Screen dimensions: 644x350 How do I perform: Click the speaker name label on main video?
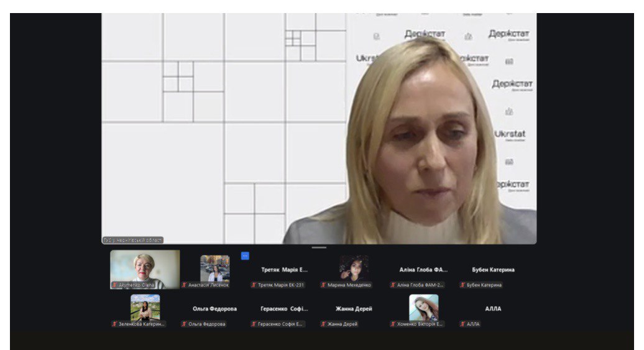(x=132, y=240)
